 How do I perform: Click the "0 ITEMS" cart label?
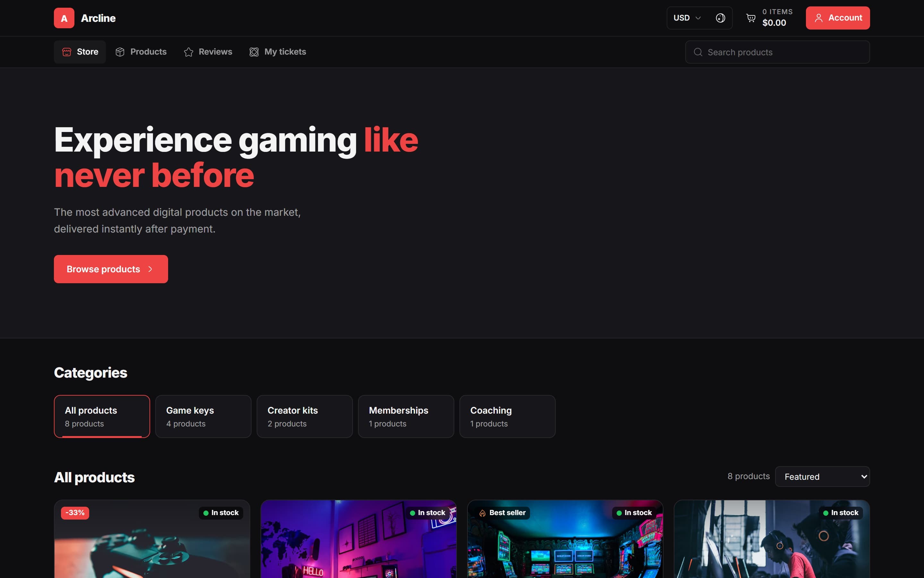coord(777,12)
